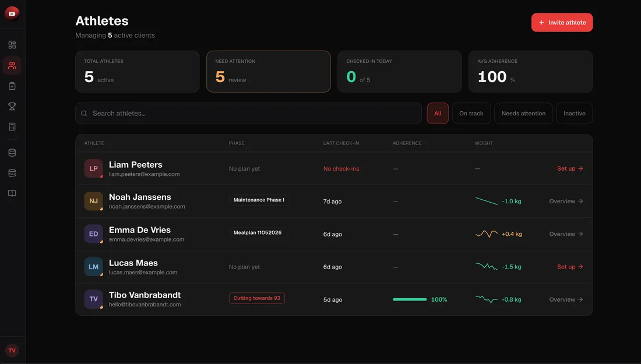Open Set up for Liam Peeters
The height and width of the screenshot is (364, 641).
pyautogui.click(x=570, y=168)
